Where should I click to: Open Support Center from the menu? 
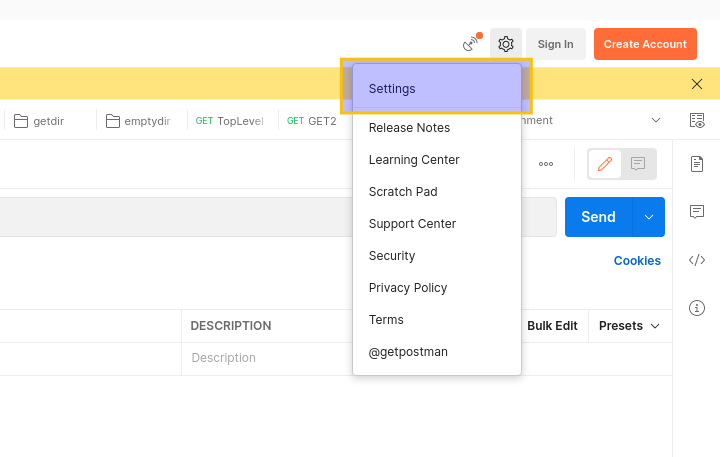(x=437, y=224)
